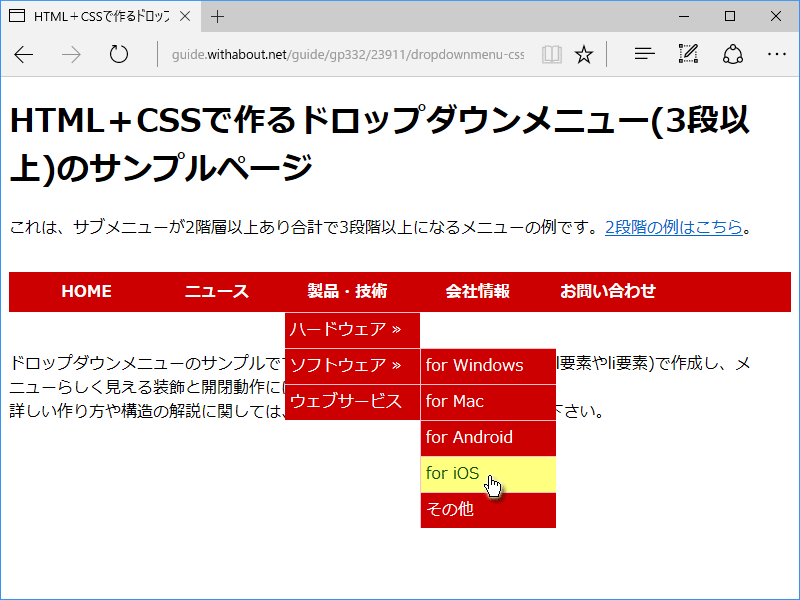
Task: Open the お問い合わせ menu item
Action: [608, 291]
